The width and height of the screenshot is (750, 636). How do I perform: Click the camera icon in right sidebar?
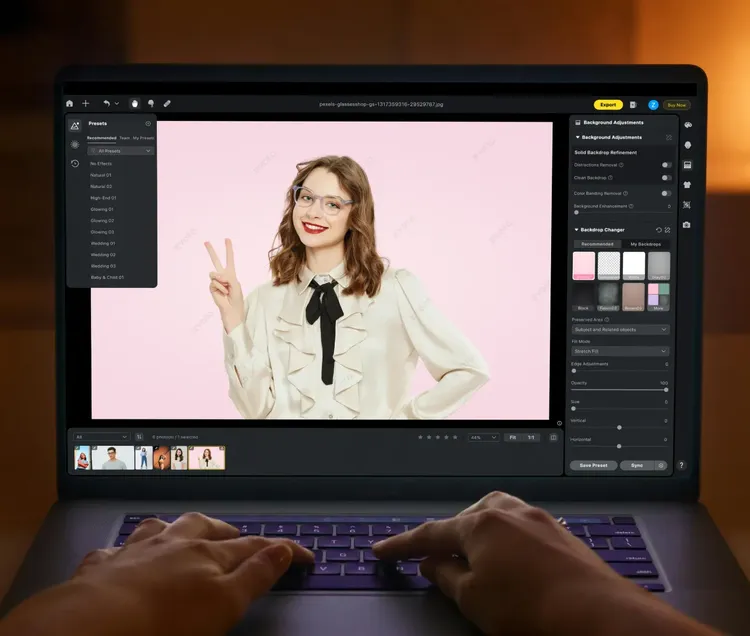click(687, 225)
